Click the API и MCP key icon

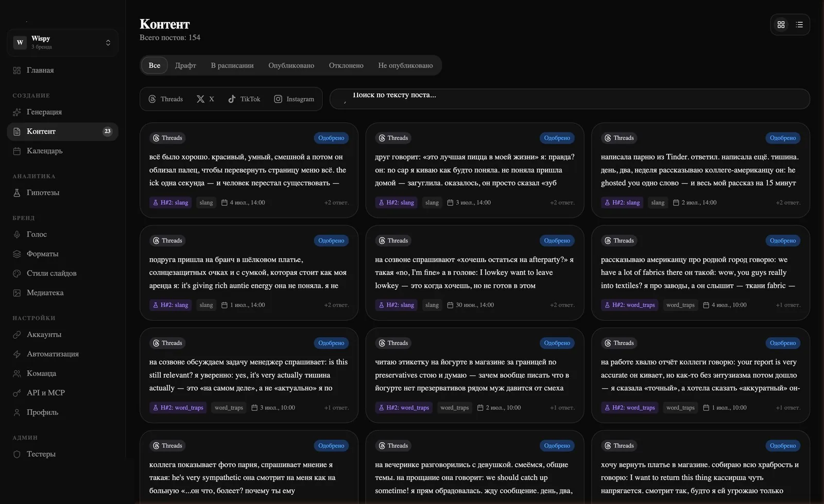click(17, 393)
